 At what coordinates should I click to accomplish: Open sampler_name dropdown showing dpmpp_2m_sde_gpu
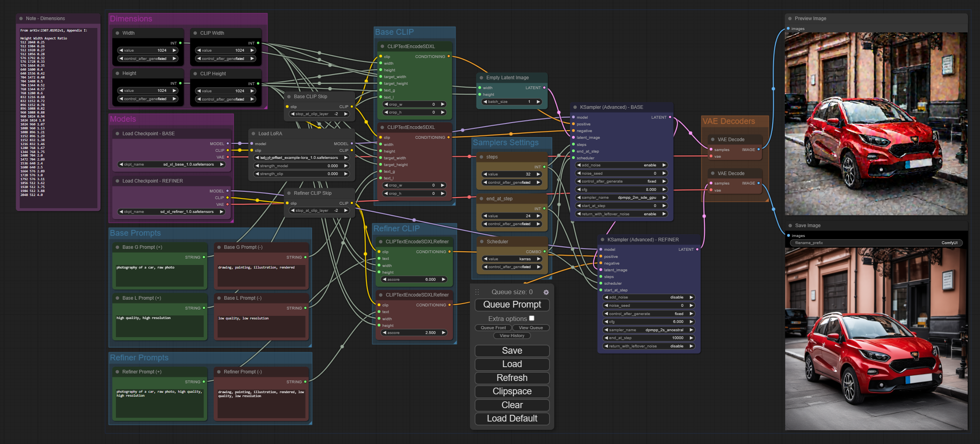coord(621,198)
